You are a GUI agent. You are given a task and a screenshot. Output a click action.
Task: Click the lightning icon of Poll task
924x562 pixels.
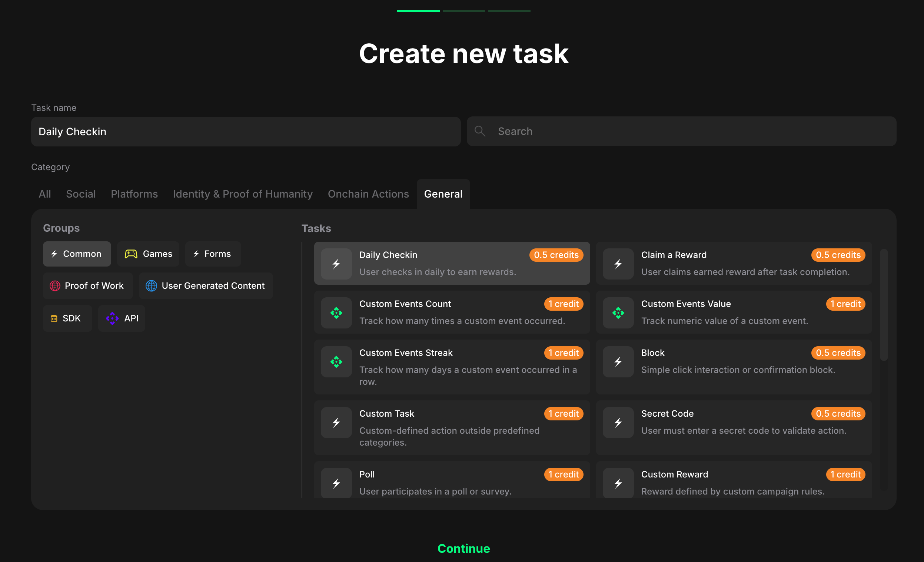tap(336, 483)
